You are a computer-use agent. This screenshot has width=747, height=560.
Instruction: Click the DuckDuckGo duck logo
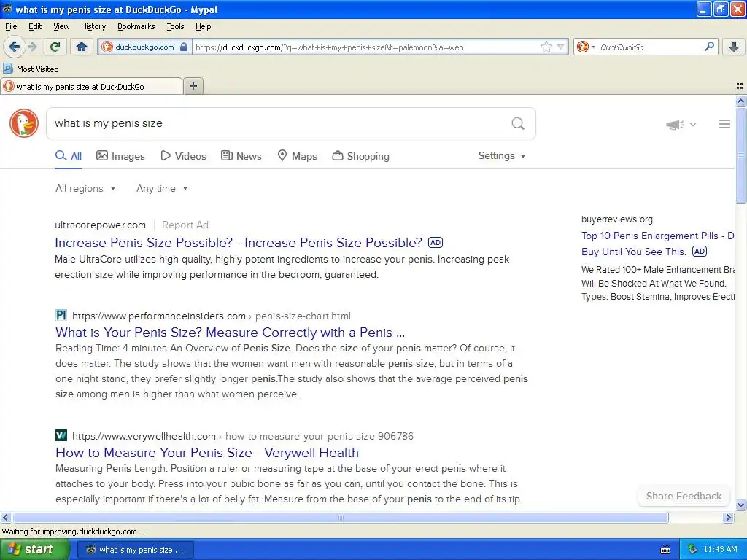point(24,123)
